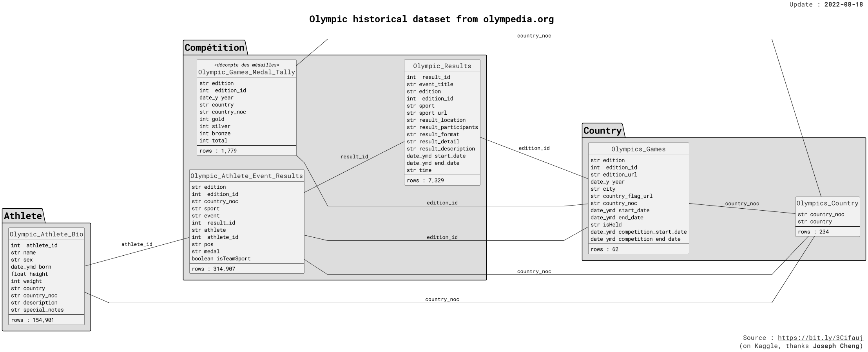
Task: Select the Olympic_Athlete_Event_Results table title
Action: (246, 176)
